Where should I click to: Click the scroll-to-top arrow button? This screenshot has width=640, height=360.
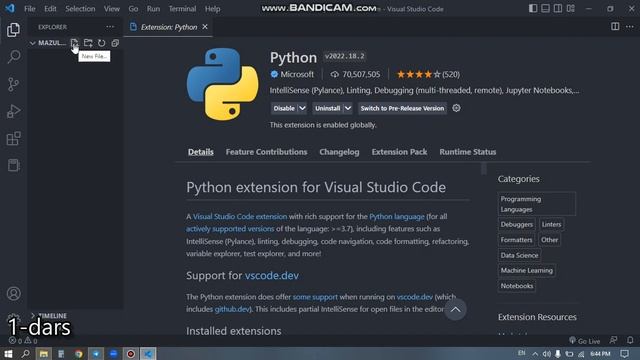[456, 309]
